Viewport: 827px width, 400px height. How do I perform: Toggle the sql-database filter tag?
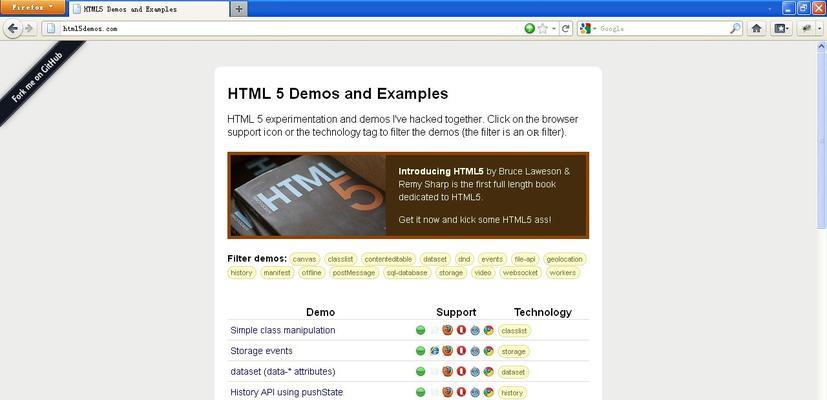pyautogui.click(x=407, y=273)
